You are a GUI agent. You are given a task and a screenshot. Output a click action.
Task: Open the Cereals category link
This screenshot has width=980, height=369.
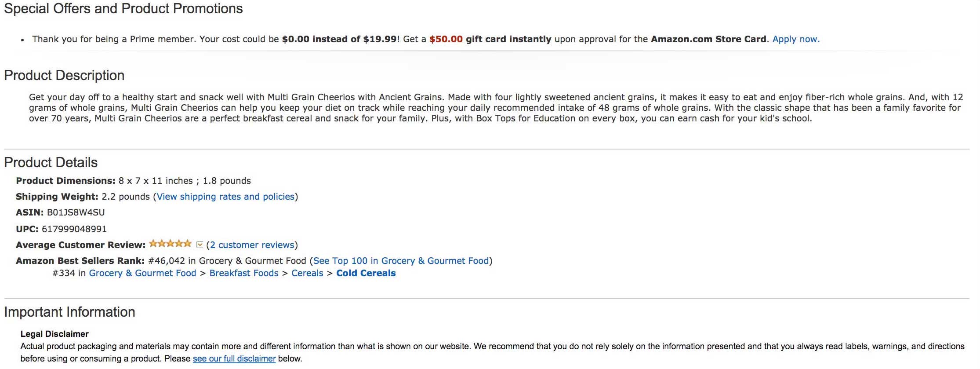tap(307, 273)
